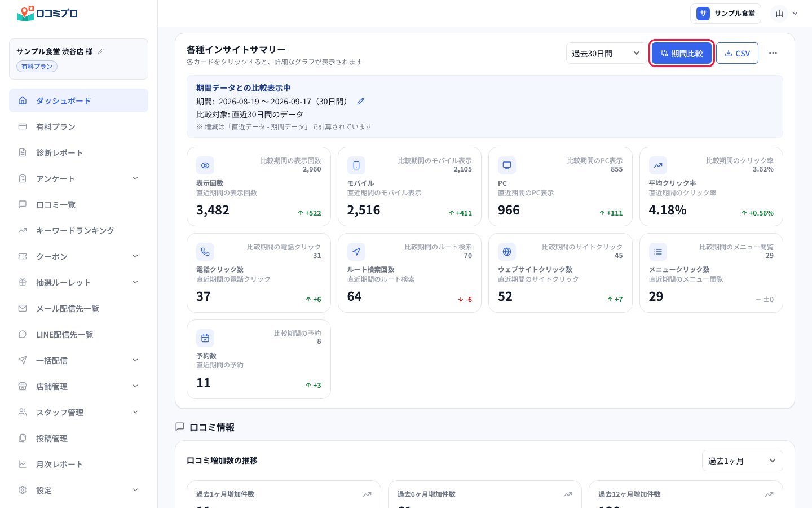Edit the comparison period with pencil icon
Viewport: 812px width, 508px height.
pyautogui.click(x=361, y=102)
